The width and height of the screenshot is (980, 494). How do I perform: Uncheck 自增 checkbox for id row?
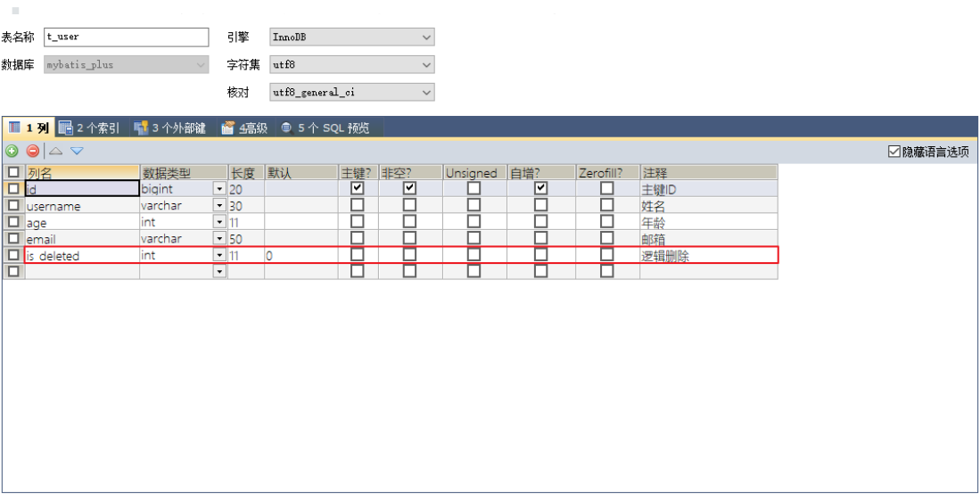(x=541, y=187)
